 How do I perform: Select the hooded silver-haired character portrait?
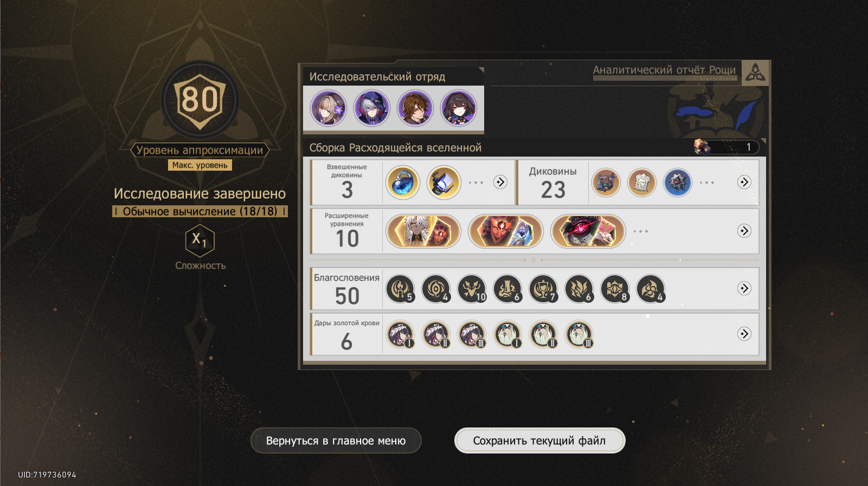click(x=372, y=108)
